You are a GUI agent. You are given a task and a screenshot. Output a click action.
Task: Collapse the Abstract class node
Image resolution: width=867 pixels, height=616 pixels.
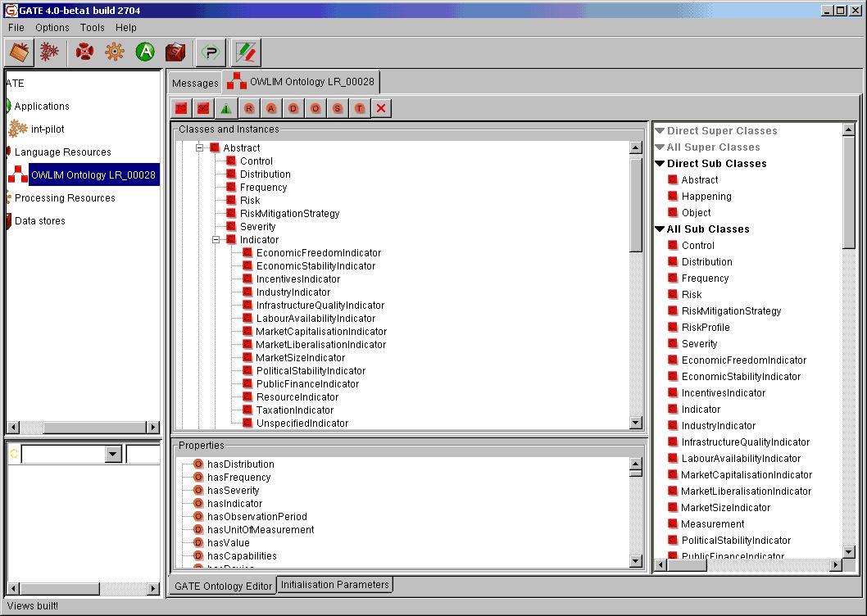point(200,147)
